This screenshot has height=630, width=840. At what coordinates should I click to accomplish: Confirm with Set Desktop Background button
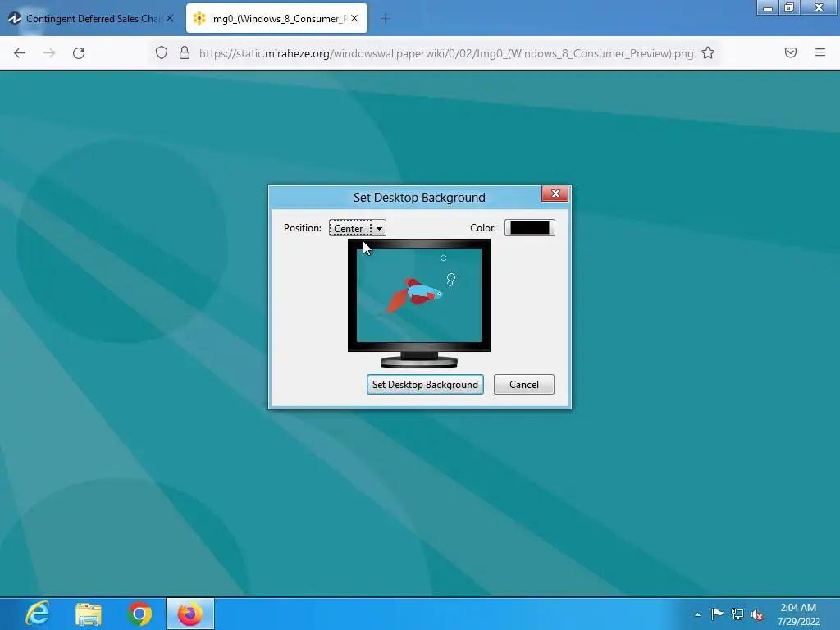(x=425, y=385)
